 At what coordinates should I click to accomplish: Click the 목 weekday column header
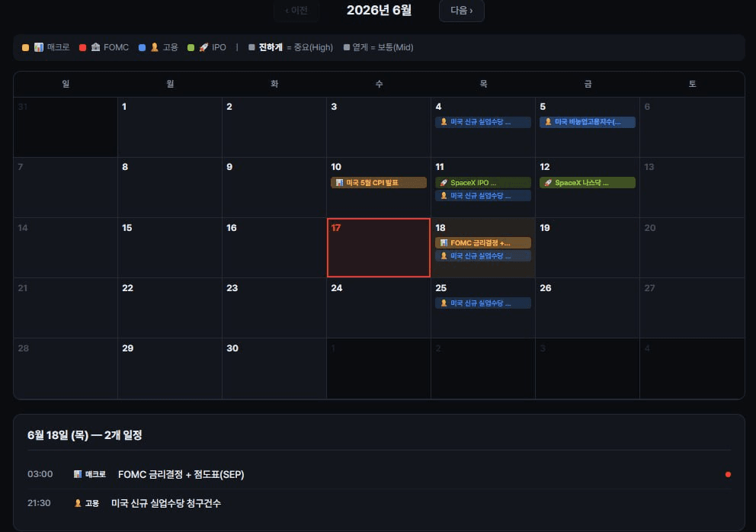(483, 84)
